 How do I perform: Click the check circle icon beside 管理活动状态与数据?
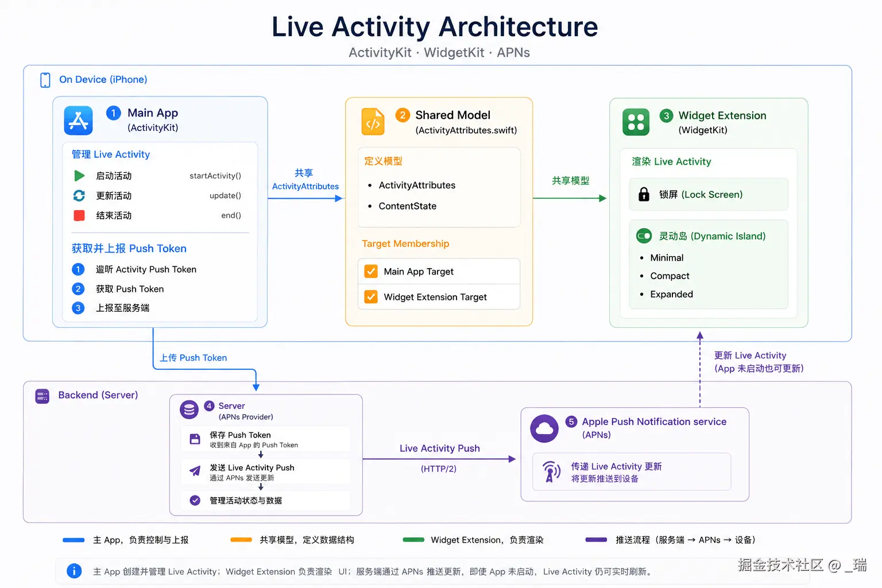[195, 500]
